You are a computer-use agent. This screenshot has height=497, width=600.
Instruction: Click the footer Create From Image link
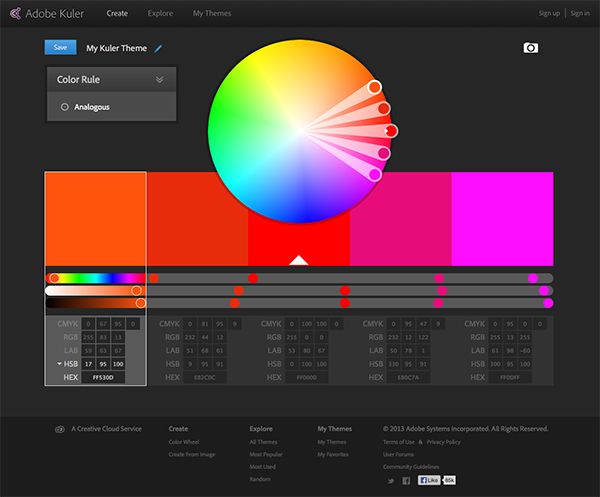tap(192, 455)
